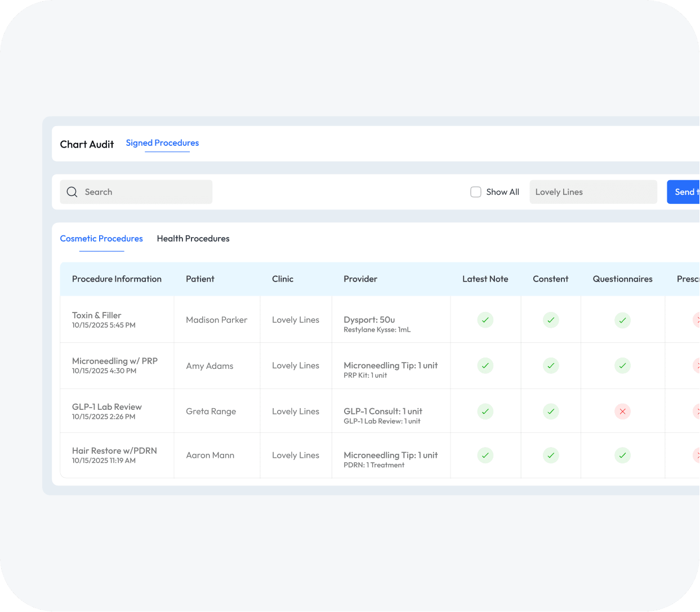Image resolution: width=700 pixels, height=612 pixels.
Task: Open the Toxin & Filler procedure row
Action: coord(96,316)
